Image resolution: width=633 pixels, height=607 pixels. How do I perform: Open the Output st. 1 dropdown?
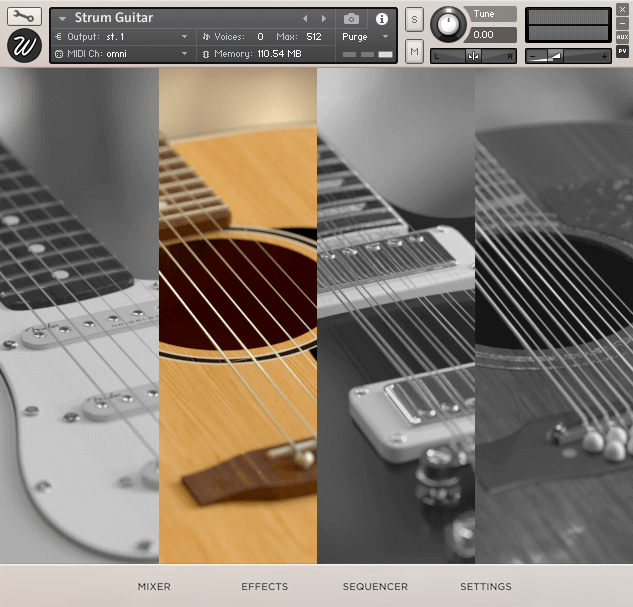122,37
